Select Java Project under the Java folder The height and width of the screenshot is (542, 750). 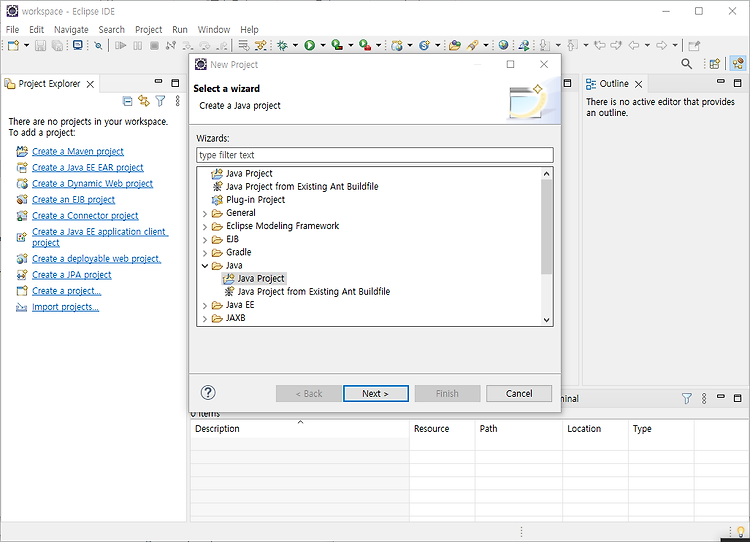tap(261, 278)
